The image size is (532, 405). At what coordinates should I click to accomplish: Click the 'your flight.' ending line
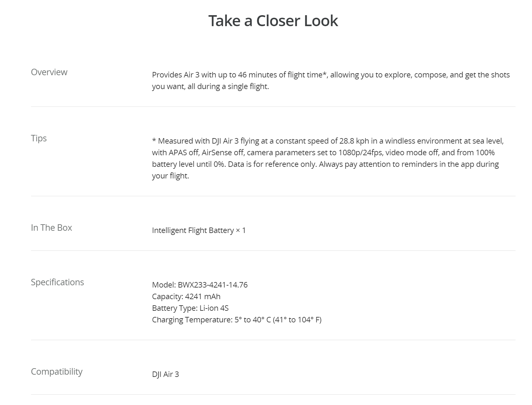pos(171,176)
